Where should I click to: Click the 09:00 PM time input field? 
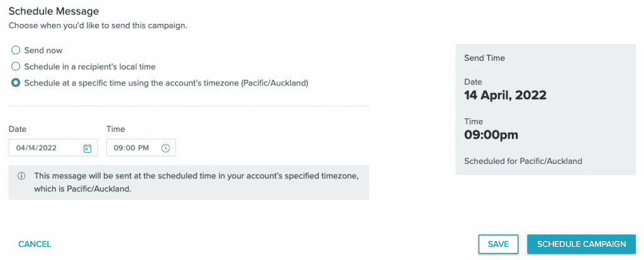pyautogui.click(x=131, y=148)
